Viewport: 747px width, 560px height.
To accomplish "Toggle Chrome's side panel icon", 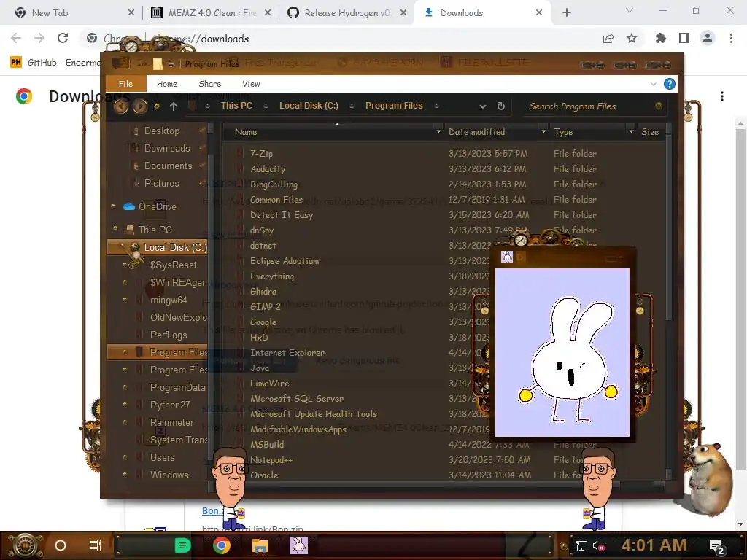I will point(684,38).
